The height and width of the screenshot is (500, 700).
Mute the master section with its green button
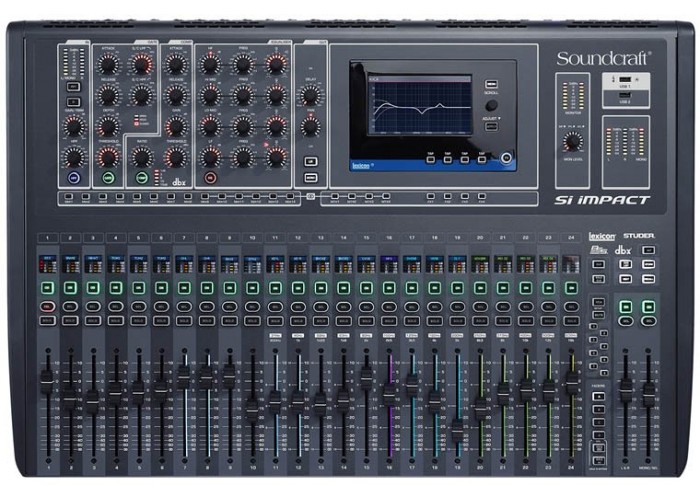pos(626,308)
